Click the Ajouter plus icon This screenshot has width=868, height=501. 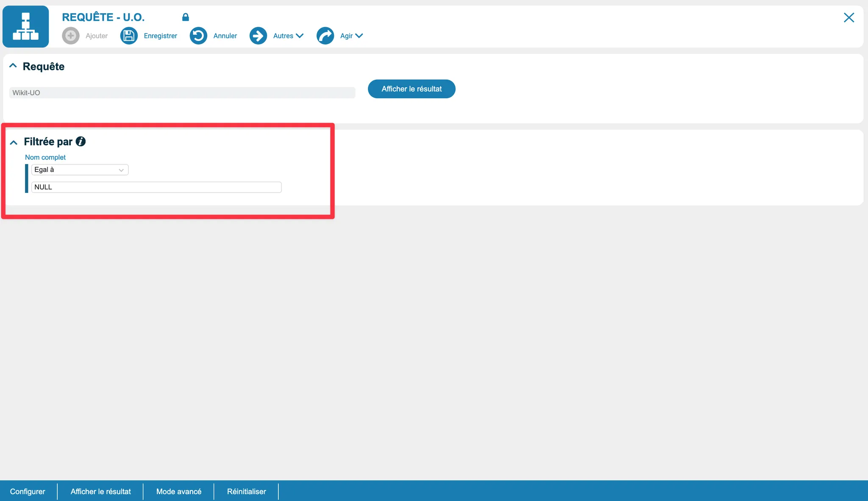[71, 36]
